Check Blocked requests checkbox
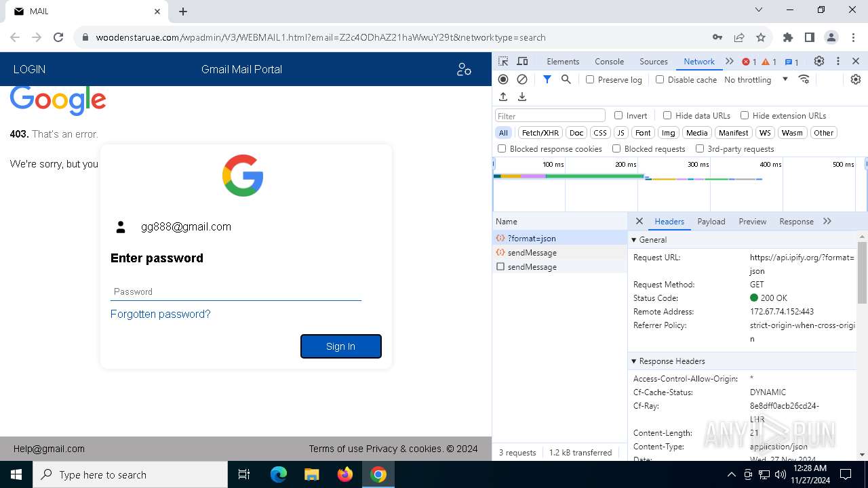This screenshot has width=868, height=488. (616, 148)
